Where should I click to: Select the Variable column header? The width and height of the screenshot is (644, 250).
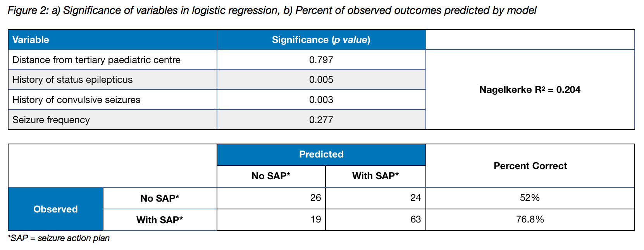pyautogui.click(x=31, y=40)
